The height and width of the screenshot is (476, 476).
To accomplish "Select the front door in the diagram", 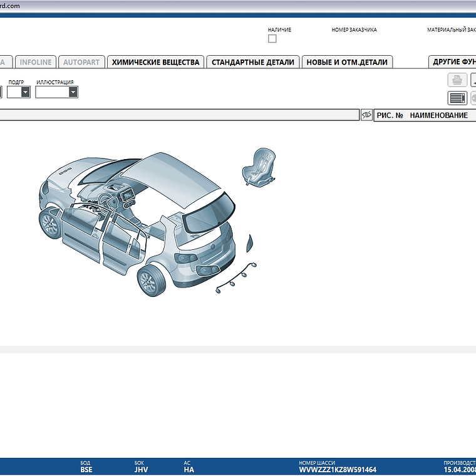I will tap(80, 234).
